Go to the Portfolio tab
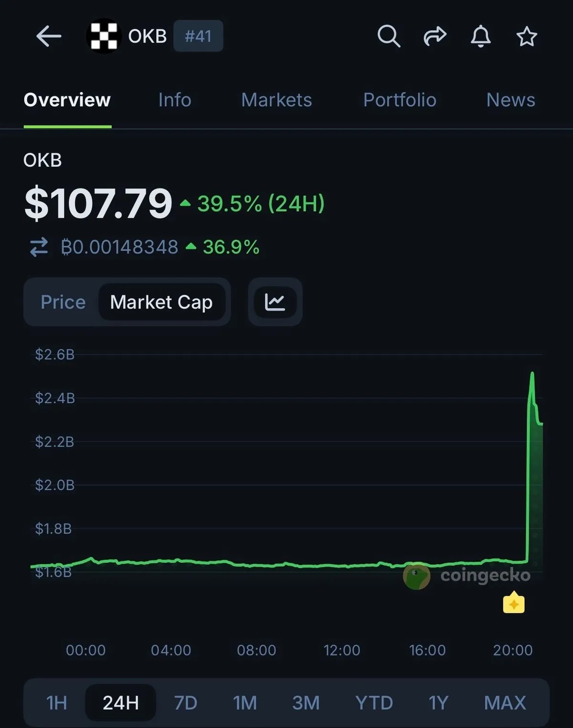 point(400,100)
